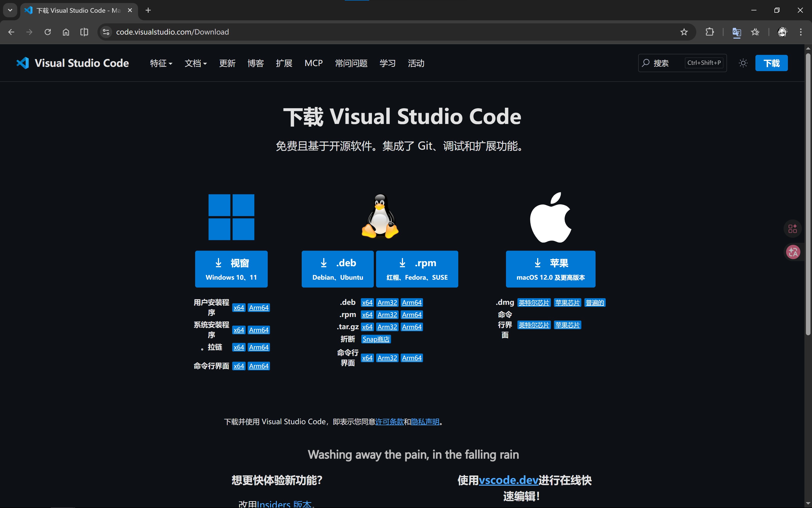Click the scrollbar down arrow
The width and height of the screenshot is (812, 508).
pyautogui.click(x=808, y=504)
